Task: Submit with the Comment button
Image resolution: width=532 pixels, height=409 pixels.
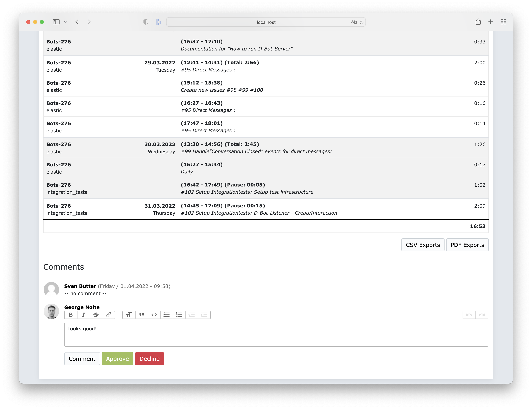Action: click(82, 359)
